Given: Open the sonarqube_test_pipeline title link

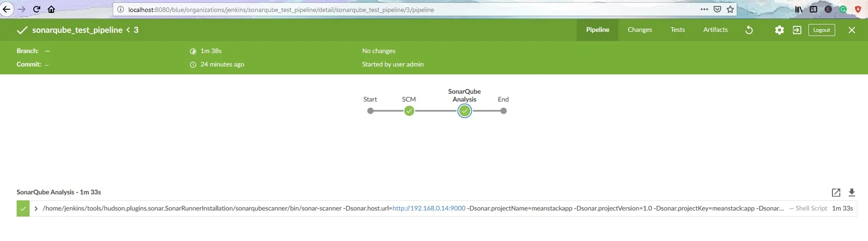Looking at the screenshot, I should click(77, 30).
